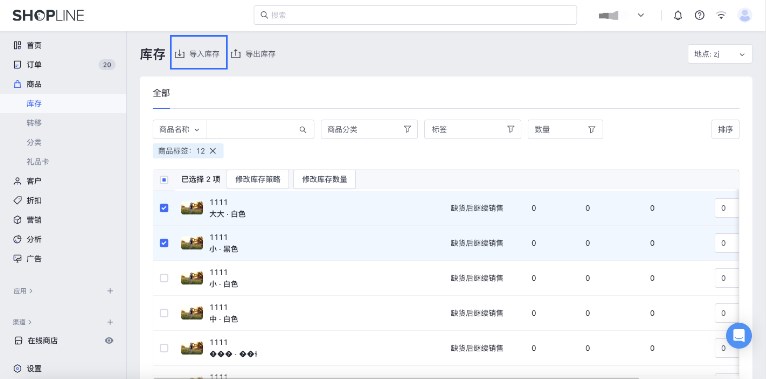The width and height of the screenshot is (766, 379).
Task: Open the 数量 filter dropdown
Action: coord(565,129)
